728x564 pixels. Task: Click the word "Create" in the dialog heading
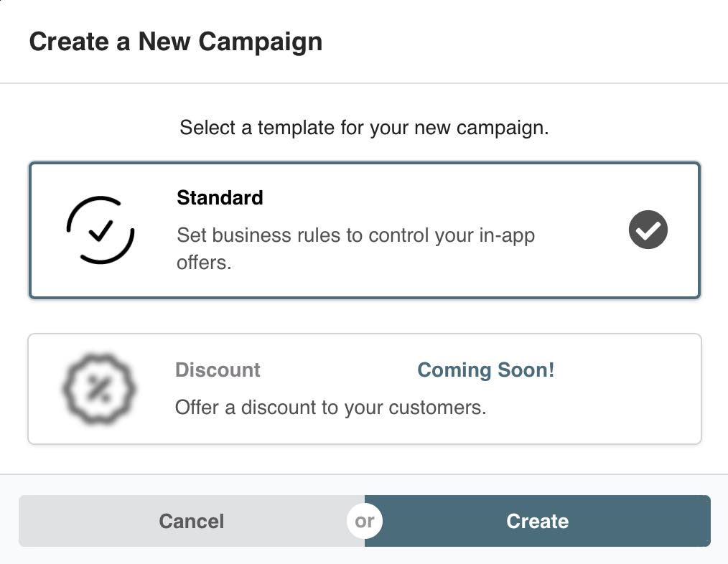[68, 42]
